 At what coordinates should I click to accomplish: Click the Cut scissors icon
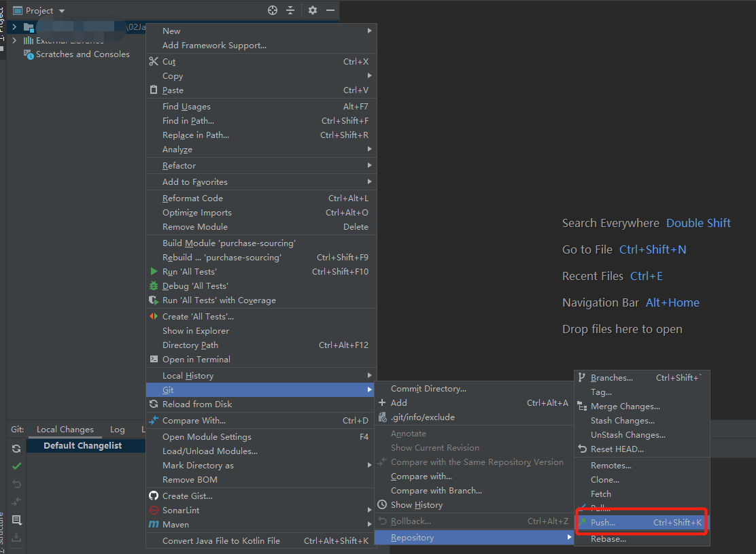tap(154, 61)
